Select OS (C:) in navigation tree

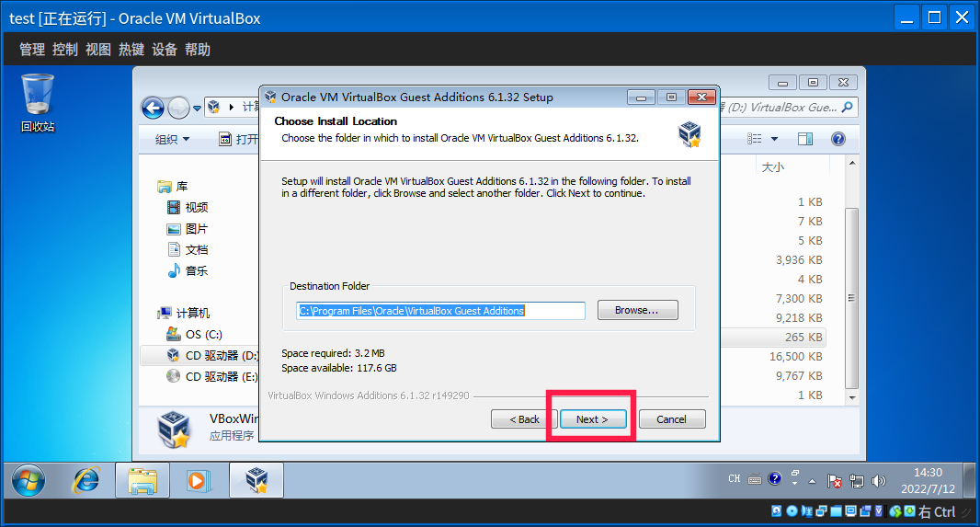[203, 334]
